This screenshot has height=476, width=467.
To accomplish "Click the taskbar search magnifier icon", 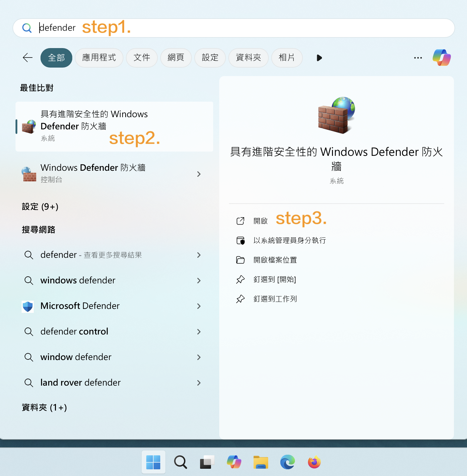I will coord(180,462).
